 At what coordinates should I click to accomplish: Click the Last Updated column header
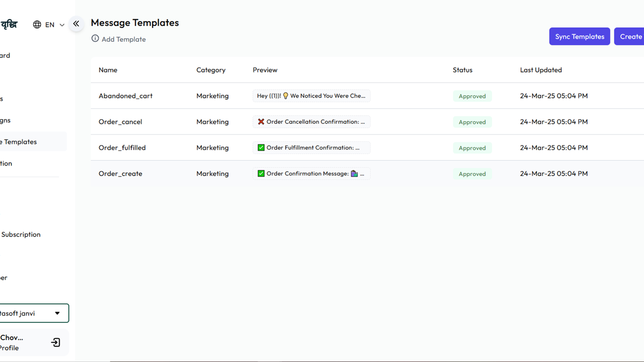(x=541, y=70)
